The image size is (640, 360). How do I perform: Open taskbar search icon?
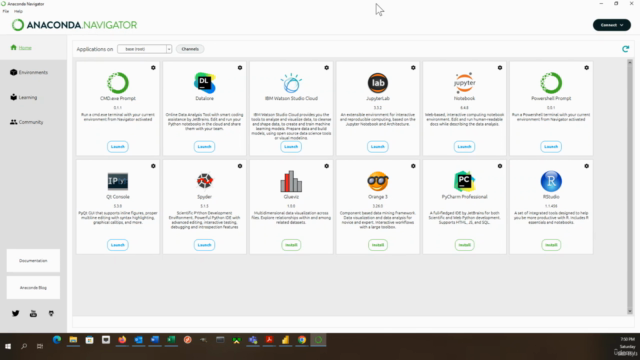(x=24, y=346)
